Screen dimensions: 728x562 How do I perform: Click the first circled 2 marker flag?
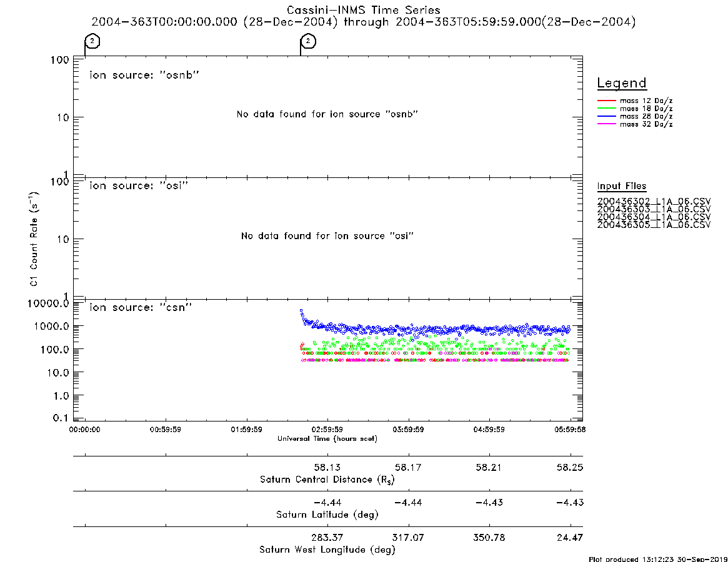pyautogui.click(x=92, y=41)
